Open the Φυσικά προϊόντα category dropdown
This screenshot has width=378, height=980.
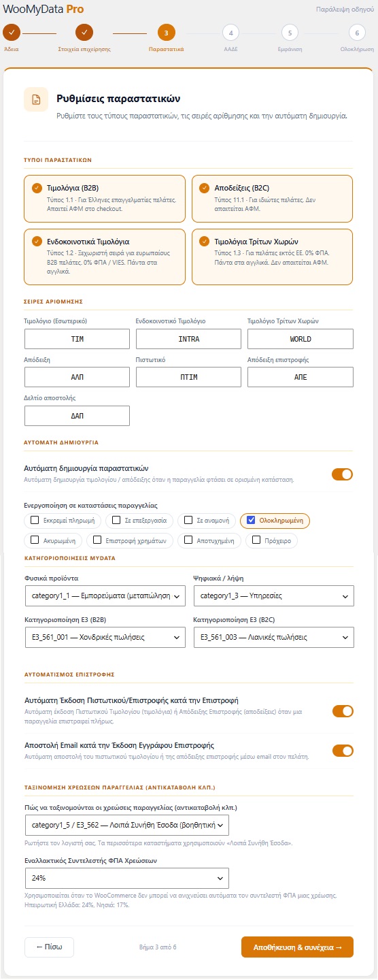(x=105, y=596)
